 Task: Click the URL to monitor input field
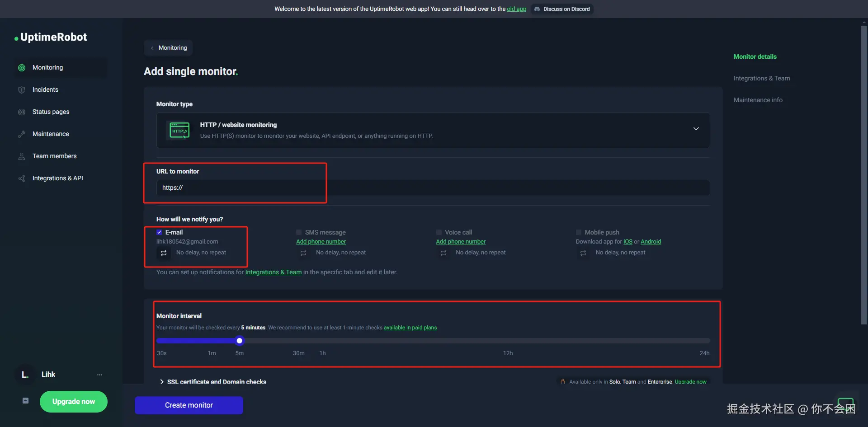point(433,188)
